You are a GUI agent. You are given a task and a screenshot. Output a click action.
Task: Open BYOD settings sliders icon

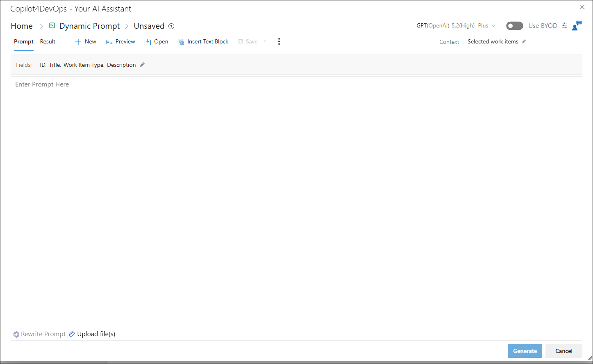point(564,25)
